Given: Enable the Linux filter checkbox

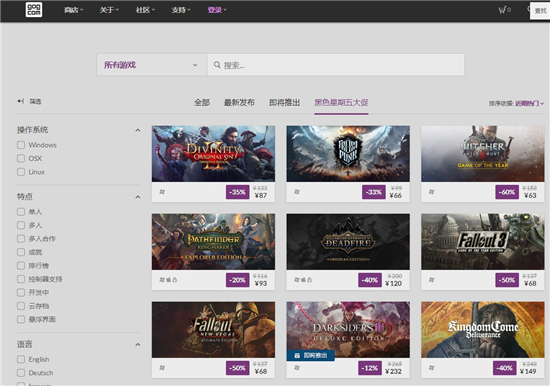Looking at the screenshot, I should point(21,172).
